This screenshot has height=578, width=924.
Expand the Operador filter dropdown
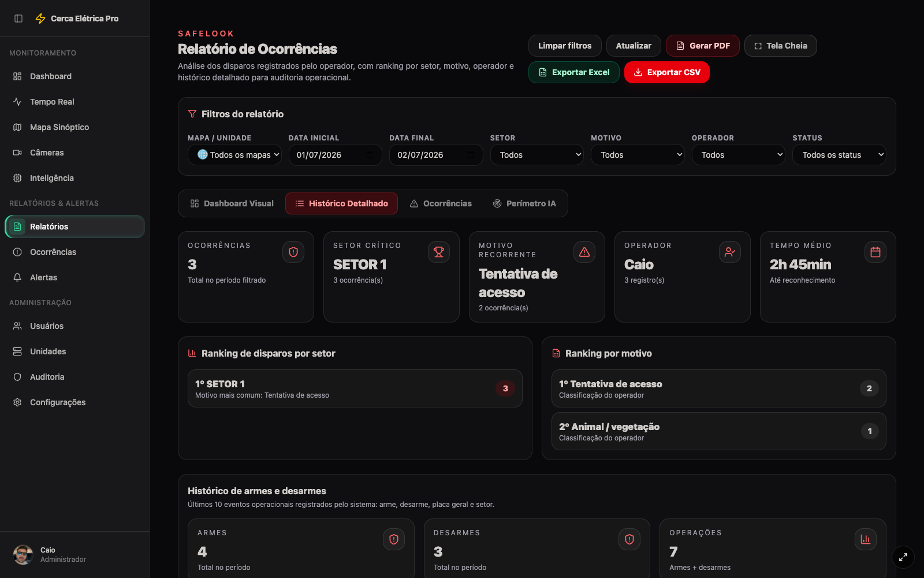(x=739, y=155)
